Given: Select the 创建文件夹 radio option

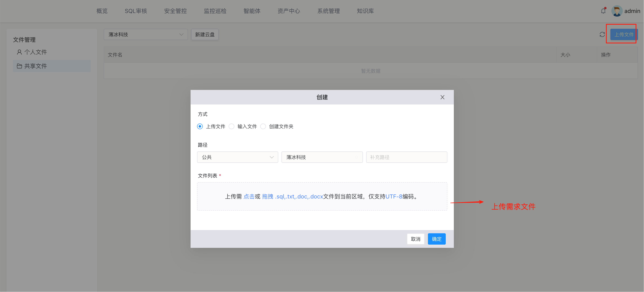Looking at the screenshot, I should (263, 127).
